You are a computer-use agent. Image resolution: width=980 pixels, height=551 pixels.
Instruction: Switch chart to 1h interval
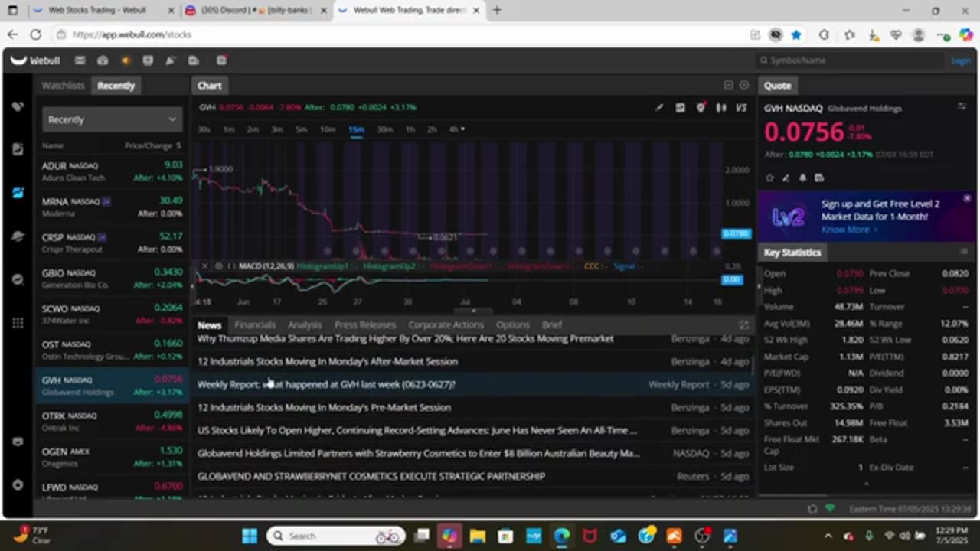pos(410,129)
